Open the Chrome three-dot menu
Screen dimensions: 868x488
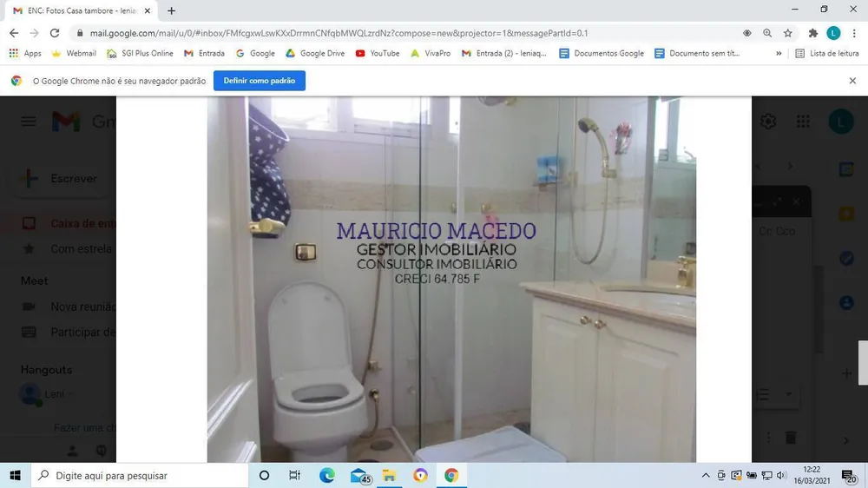click(x=854, y=33)
